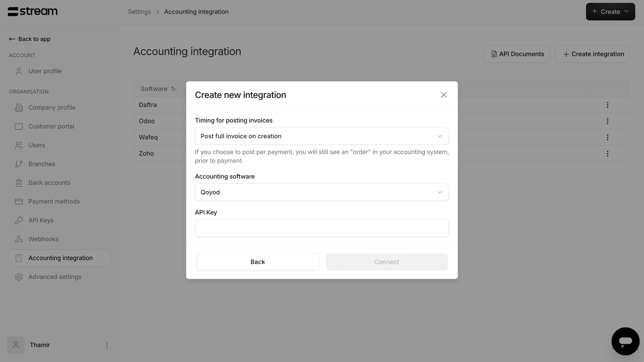
Task: Click the Thamir profile avatar
Action: click(16, 345)
